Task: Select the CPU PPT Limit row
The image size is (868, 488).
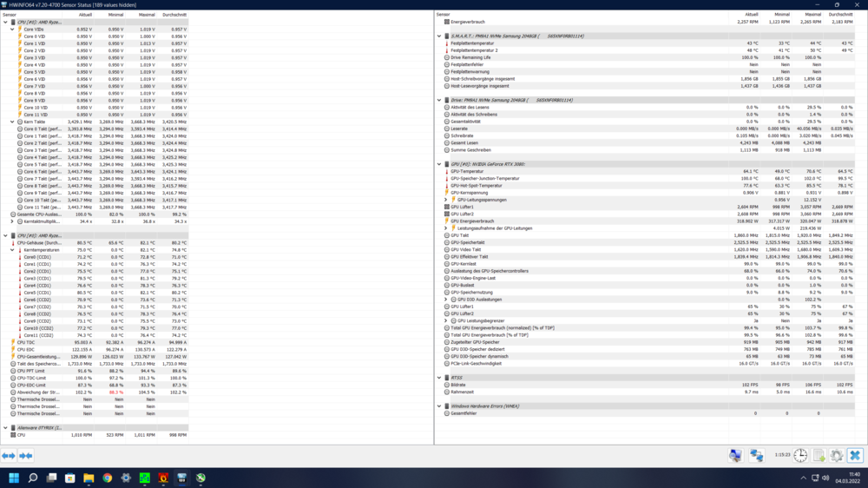Action: 31,371
